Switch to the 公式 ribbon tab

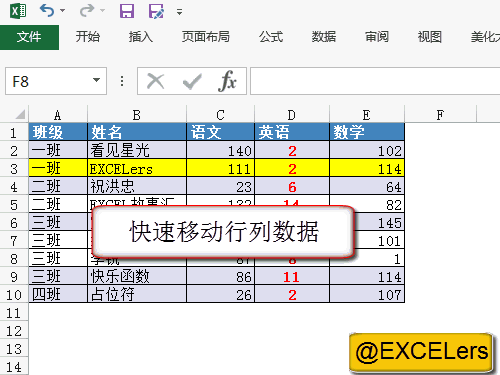pyautogui.click(x=271, y=37)
